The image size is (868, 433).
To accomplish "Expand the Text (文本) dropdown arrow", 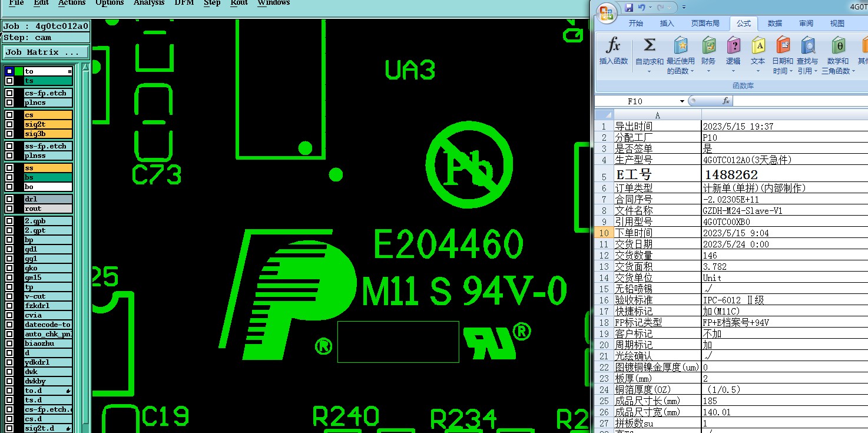I will (x=758, y=71).
